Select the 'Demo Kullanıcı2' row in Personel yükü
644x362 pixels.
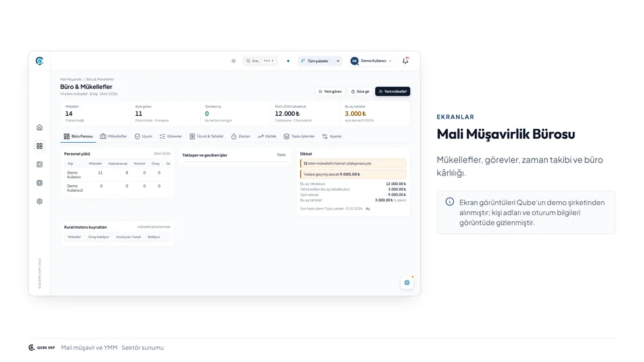click(117, 188)
